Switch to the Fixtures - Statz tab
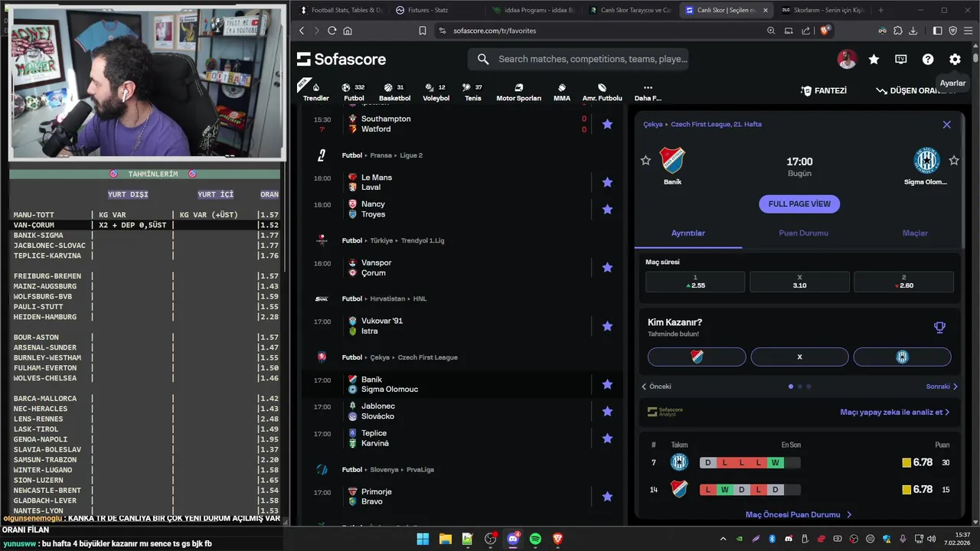Viewport: 980px width, 551px height. click(x=429, y=10)
